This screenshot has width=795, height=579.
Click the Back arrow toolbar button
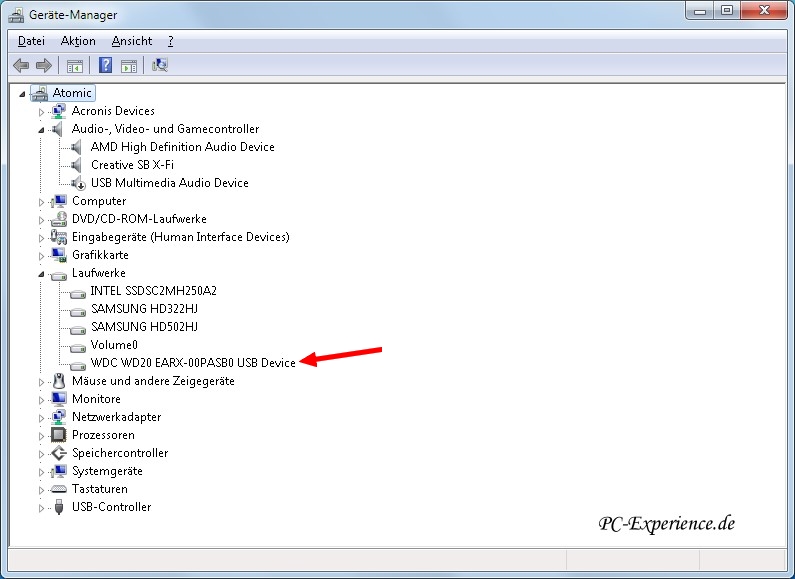[21, 66]
